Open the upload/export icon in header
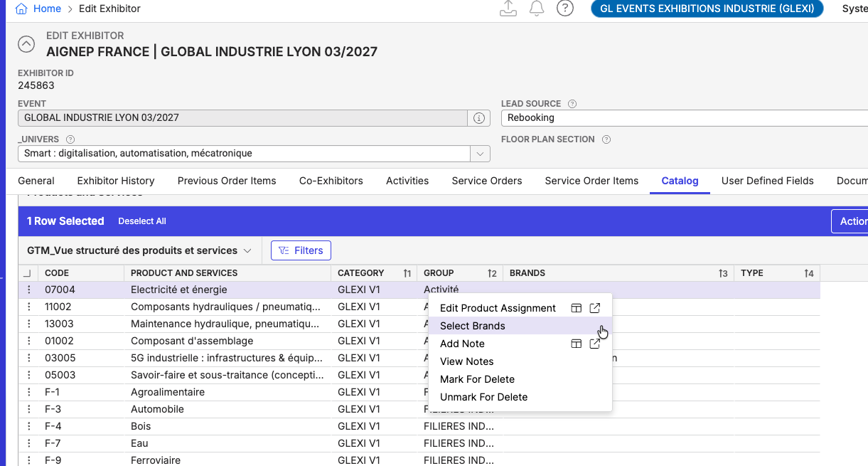This screenshot has width=868, height=466. point(508,9)
